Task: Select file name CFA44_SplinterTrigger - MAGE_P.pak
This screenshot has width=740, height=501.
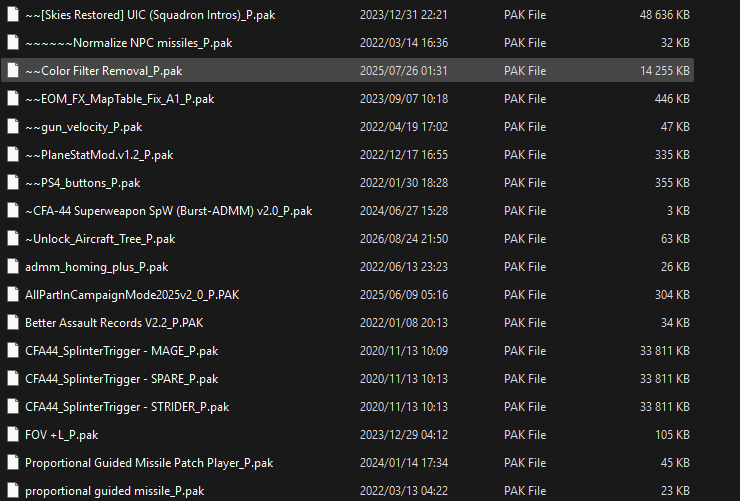Action: coord(122,351)
